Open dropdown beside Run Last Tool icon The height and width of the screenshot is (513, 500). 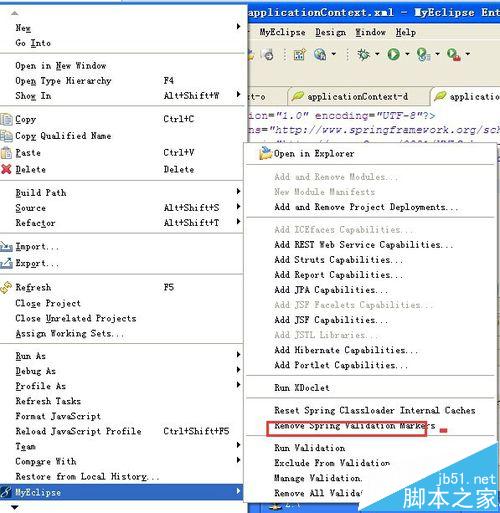click(x=437, y=54)
